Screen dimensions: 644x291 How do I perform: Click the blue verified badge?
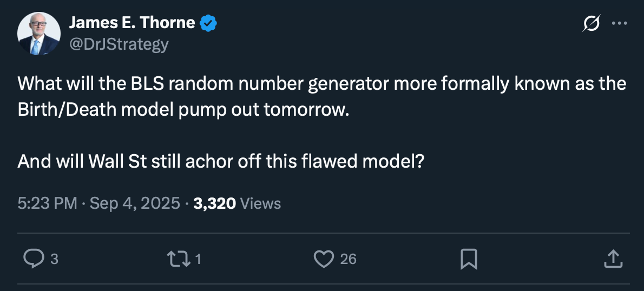(208, 23)
